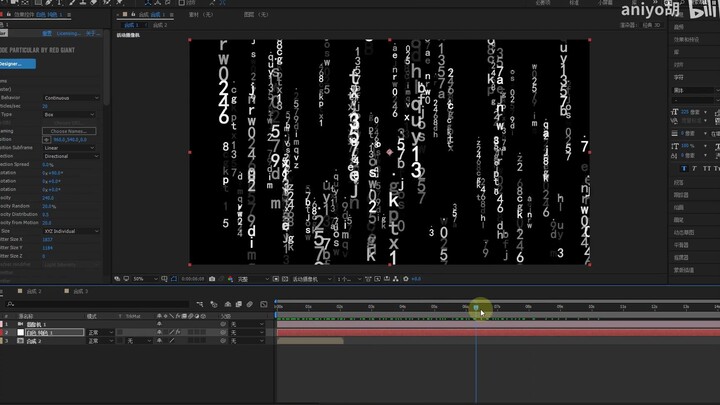Open the Behavior dropdown showing Continuous

click(71, 98)
